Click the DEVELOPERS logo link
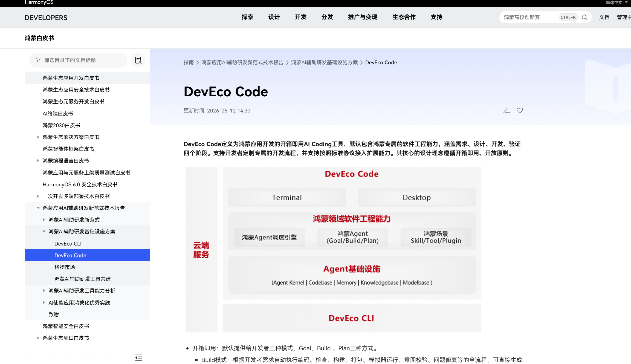This screenshot has height=364, width=631. [46, 18]
